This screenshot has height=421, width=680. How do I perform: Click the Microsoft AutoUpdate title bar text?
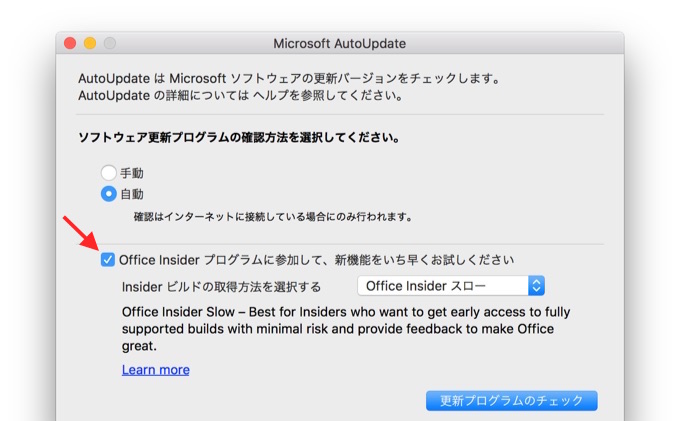click(339, 44)
